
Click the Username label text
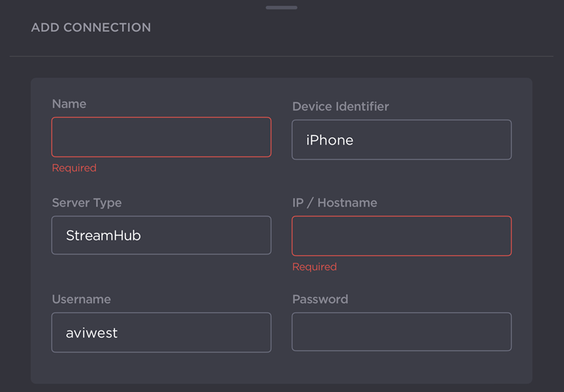click(x=81, y=299)
